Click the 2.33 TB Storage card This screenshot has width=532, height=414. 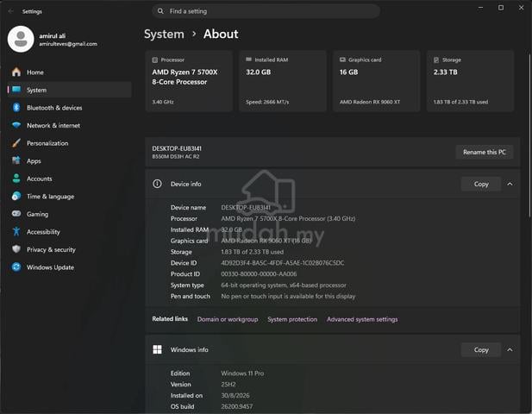(x=470, y=81)
